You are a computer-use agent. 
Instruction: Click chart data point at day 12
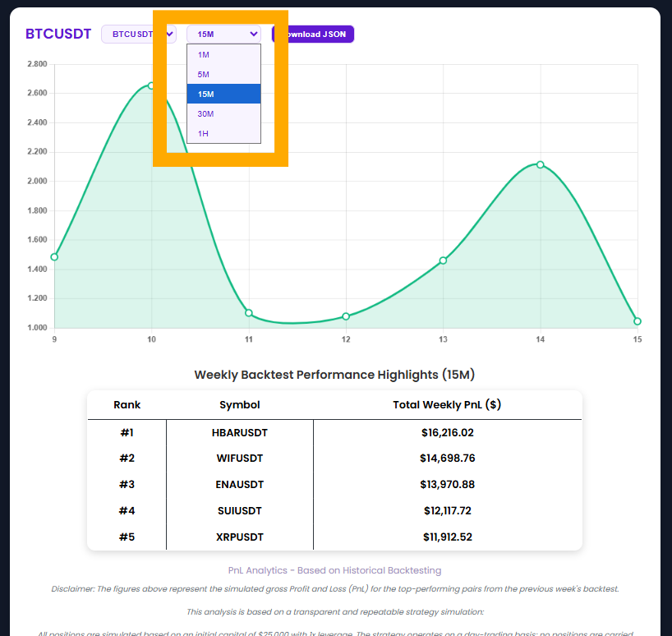click(x=346, y=316)
